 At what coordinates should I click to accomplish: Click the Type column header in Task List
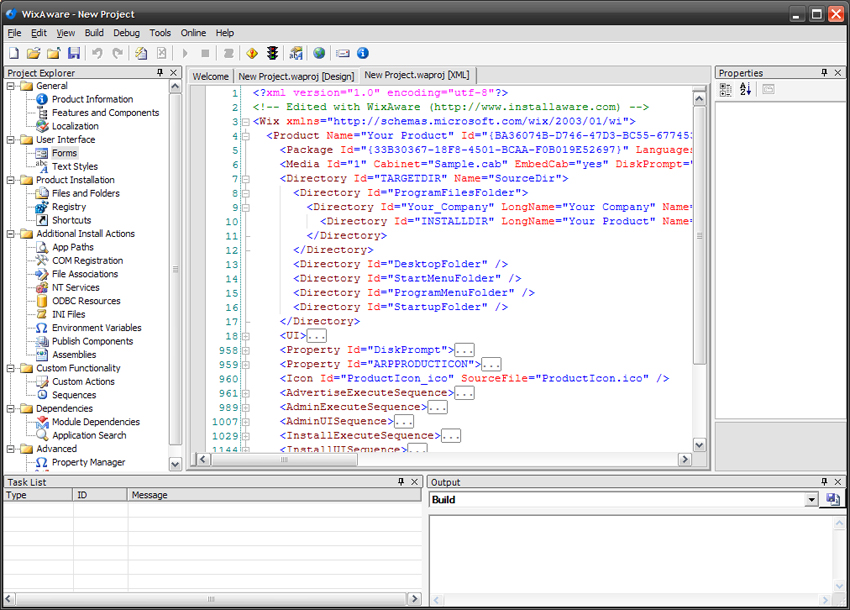click(38, 495)
